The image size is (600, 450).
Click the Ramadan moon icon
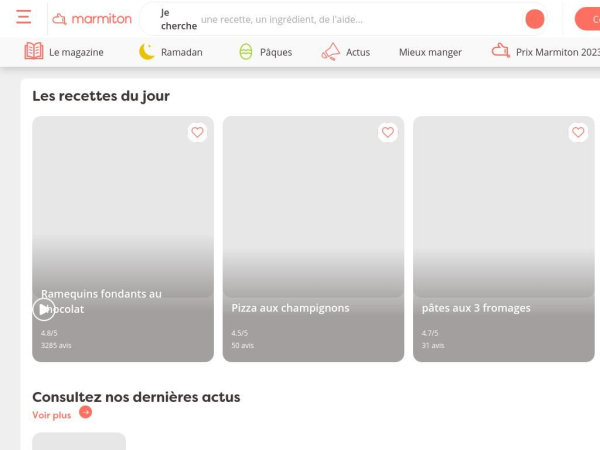pyautogui.click(x=147, y=52)
